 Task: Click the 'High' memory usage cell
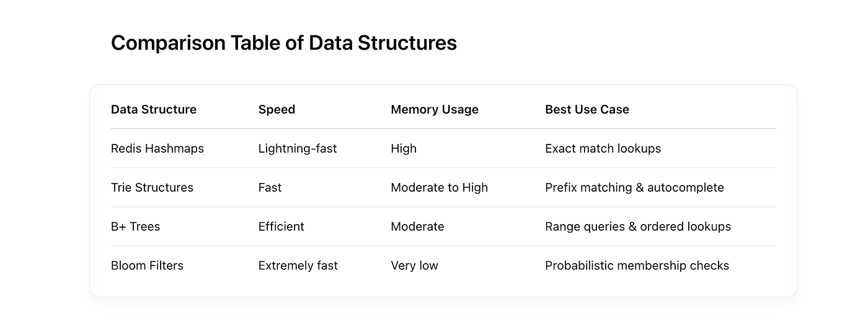pos(404,149)
